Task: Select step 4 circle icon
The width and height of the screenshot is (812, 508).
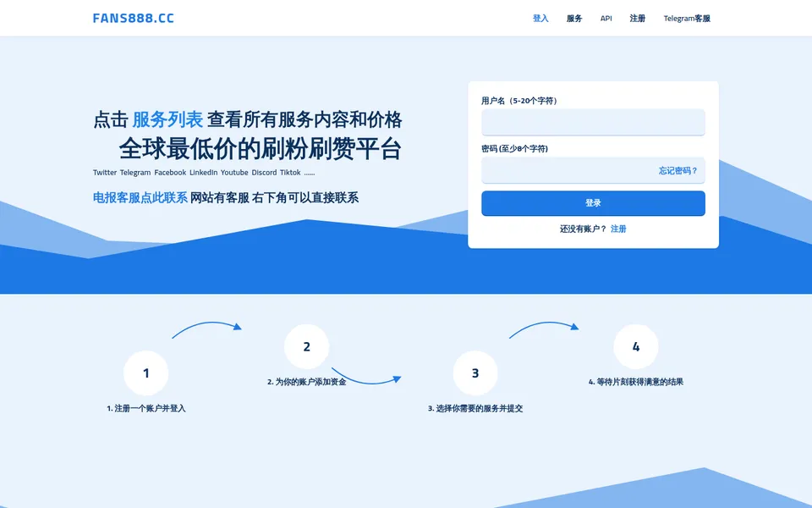Action: pyautogui.click(x=636, y=347)
